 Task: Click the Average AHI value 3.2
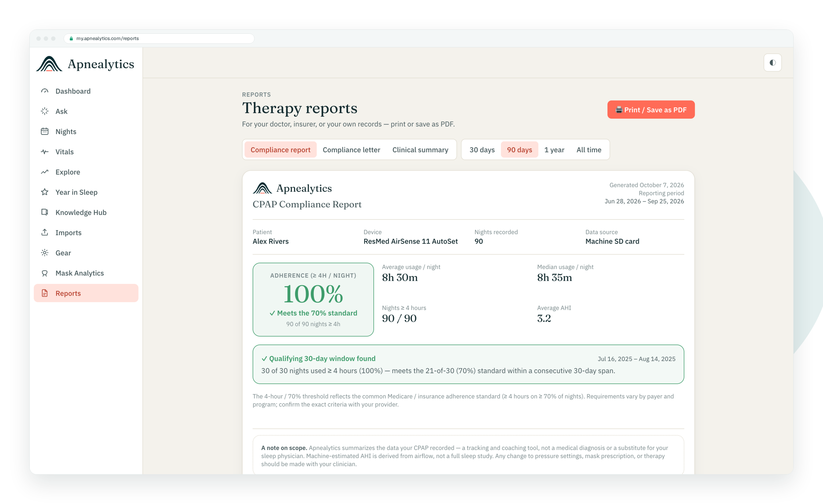pyautogui.click(x=544, y=318)
